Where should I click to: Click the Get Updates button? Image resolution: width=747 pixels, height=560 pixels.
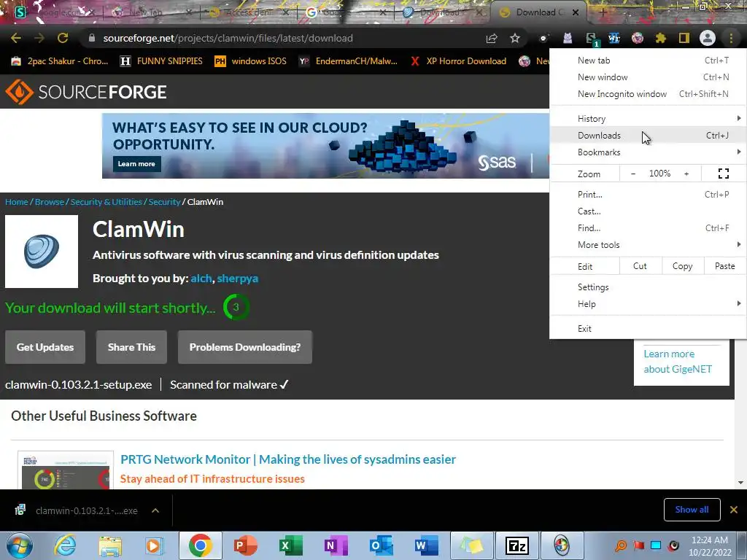[45, 347]
